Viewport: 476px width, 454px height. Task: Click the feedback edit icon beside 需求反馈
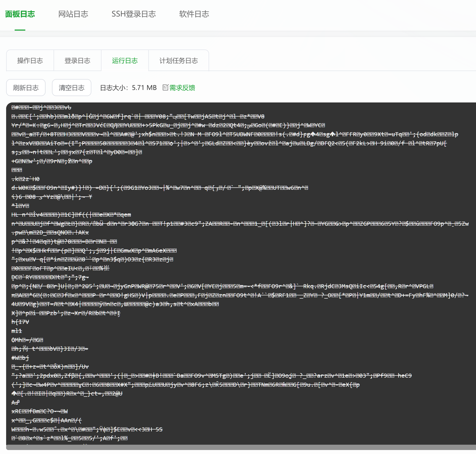point(165,88)
